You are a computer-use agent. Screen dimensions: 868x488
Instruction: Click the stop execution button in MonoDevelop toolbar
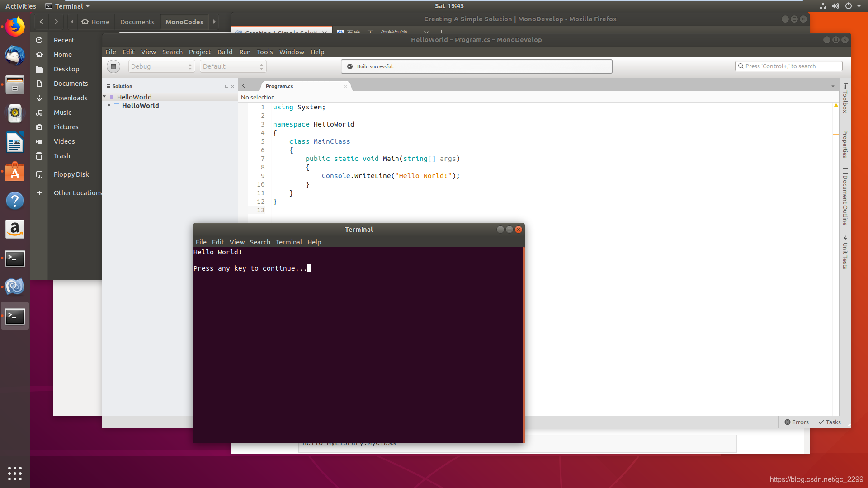click(x=113, y=66)
